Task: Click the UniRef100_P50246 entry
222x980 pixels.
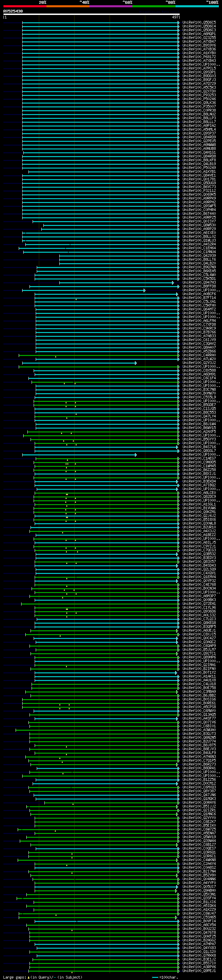Action: point(199,99)
